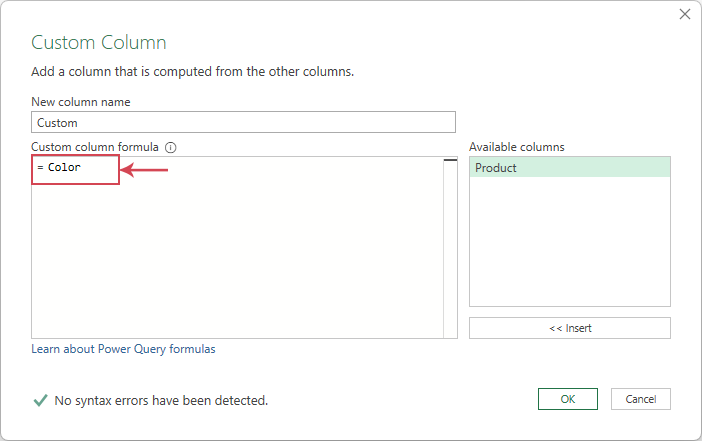
Task: Confirm the custom column with OK
Action: click(567, 399)
